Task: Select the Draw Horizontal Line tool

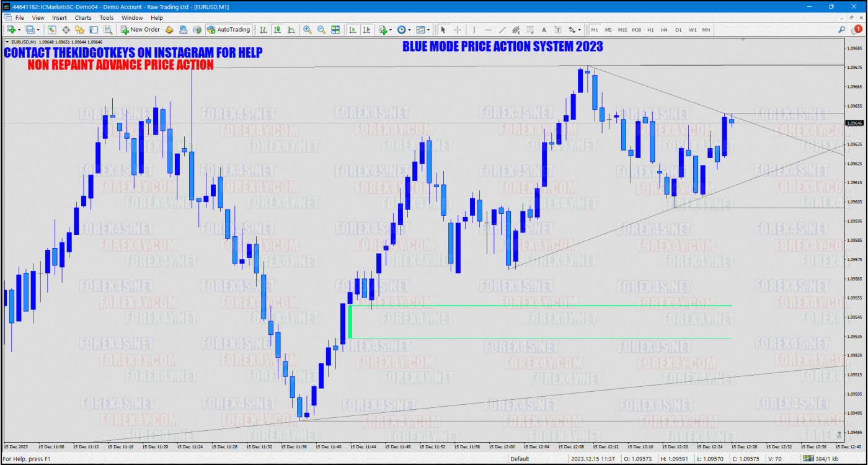Action: point(489,29)
